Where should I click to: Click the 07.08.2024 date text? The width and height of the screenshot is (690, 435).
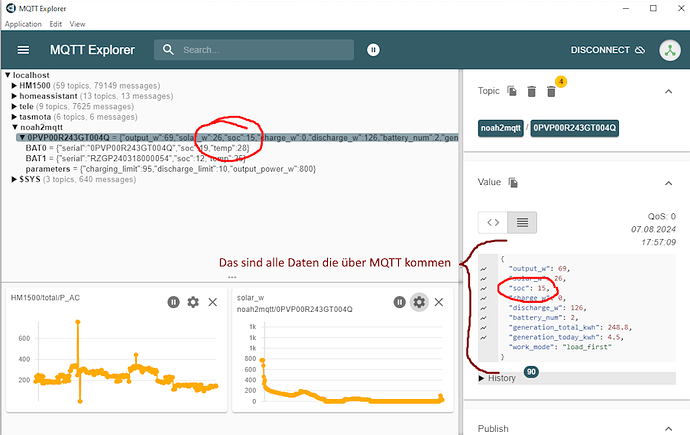(653, 229)
